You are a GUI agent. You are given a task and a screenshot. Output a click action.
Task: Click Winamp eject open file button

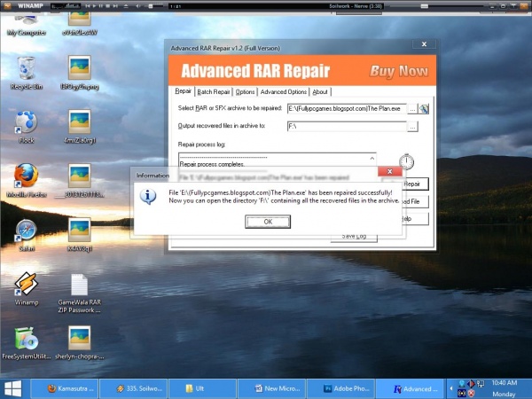[x=126, y=6]
